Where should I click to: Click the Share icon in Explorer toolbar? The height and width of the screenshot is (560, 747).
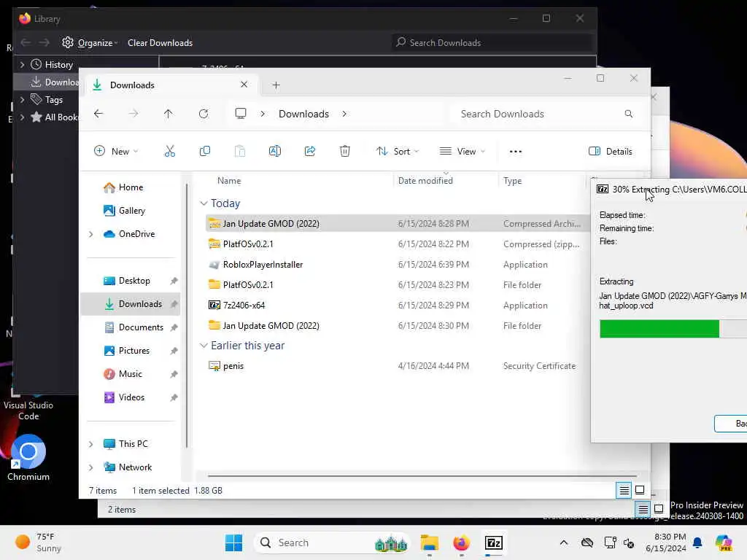point(309,152)
